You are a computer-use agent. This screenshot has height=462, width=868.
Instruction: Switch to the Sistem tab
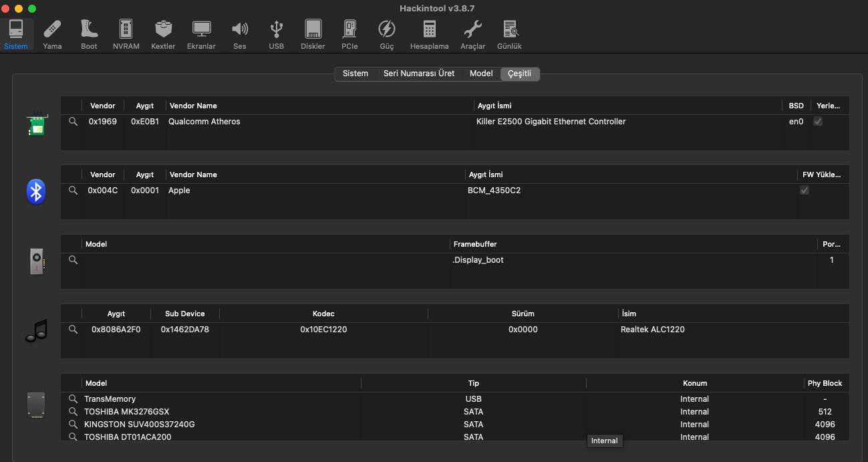coord(355,74)
